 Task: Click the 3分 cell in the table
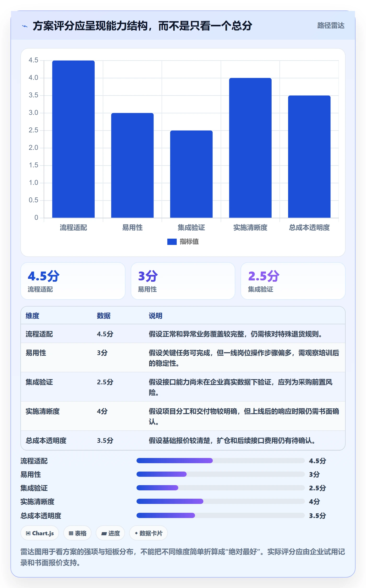click(102, 353)
